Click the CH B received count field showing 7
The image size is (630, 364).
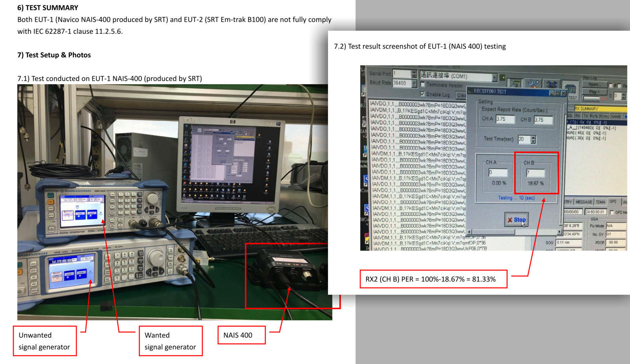click(535, 173)
